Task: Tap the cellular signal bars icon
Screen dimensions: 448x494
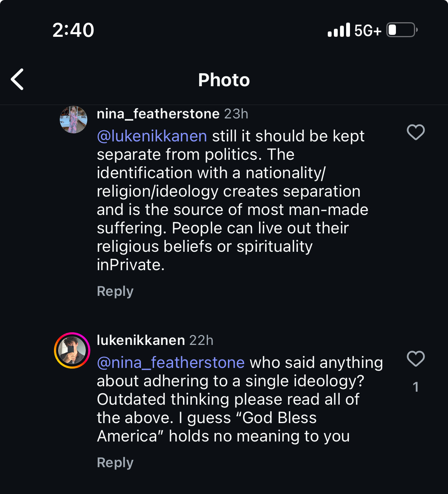Action: (338, 30)
